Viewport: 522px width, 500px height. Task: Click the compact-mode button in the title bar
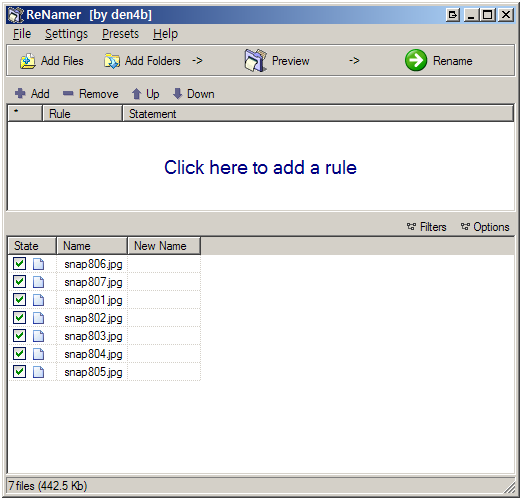pyautogui.click(x=453, y=15)
